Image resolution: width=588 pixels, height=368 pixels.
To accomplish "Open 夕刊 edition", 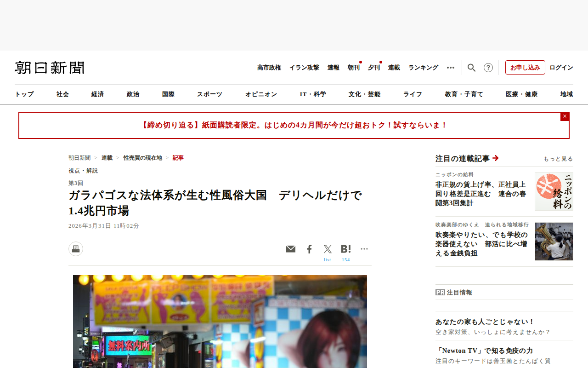I will point(374,68).
